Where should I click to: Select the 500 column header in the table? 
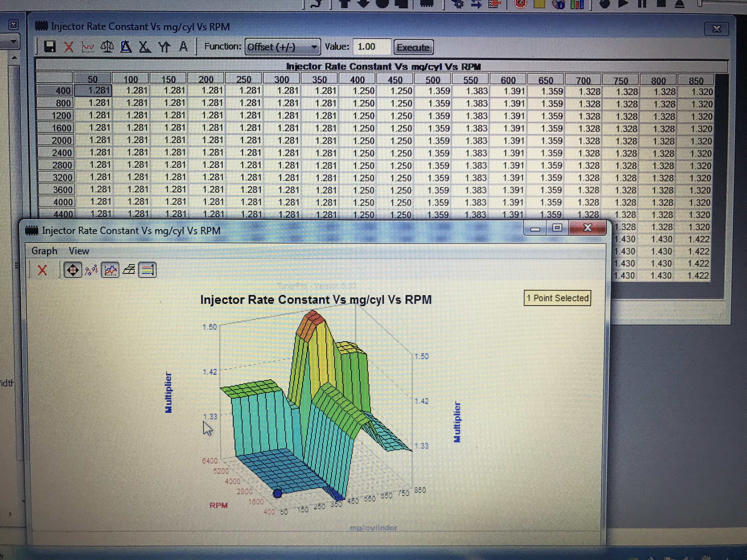click(433, 80)
